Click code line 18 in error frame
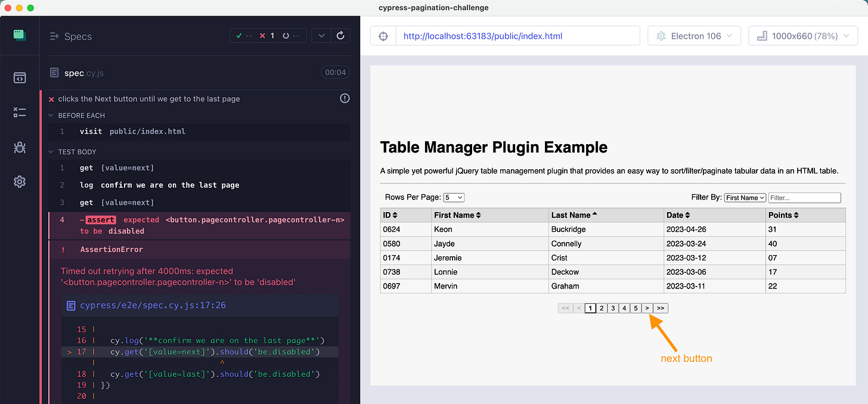 pos(200,374)
